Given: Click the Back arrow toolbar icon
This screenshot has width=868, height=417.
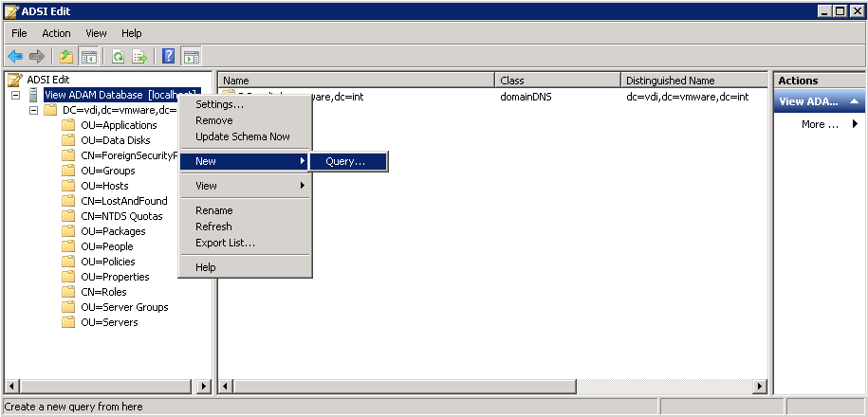Looking at the screenshot, I should pos(15,56).
